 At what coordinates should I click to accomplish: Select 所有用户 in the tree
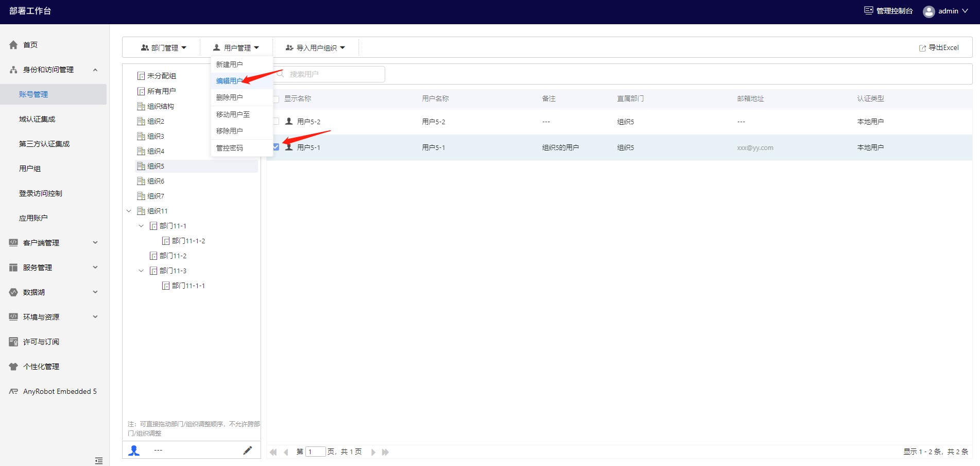pos(161,91)
